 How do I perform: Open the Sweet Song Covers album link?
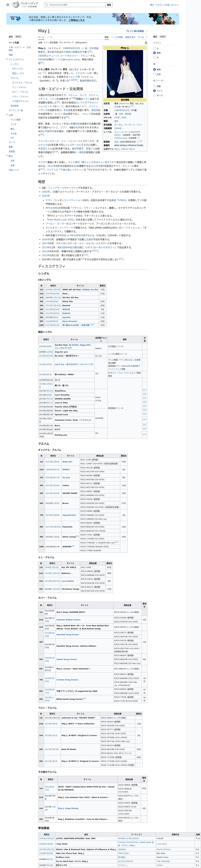pyautogui.click(x=67, y=659)
